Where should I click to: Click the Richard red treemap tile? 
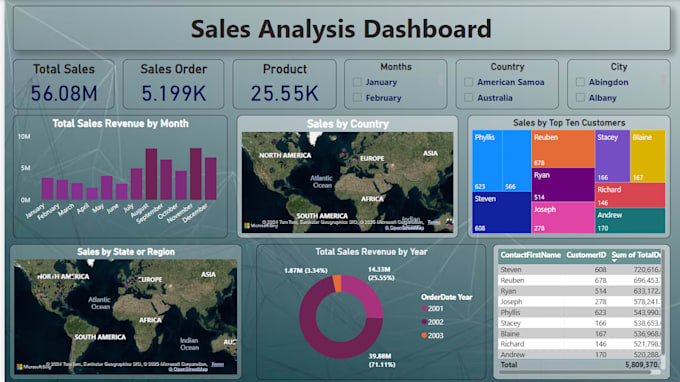(x=630, y=195)
